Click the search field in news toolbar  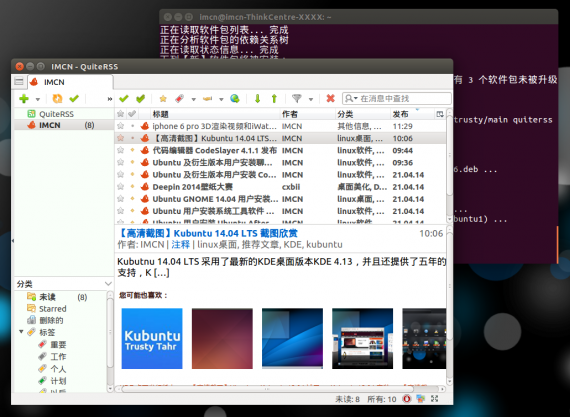coord(397,99)
